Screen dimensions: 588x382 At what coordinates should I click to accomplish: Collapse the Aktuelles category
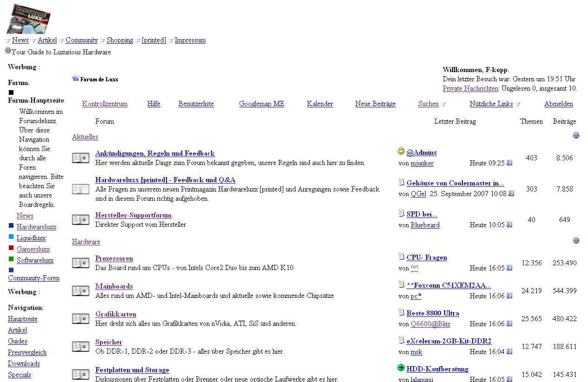(576, 136)
